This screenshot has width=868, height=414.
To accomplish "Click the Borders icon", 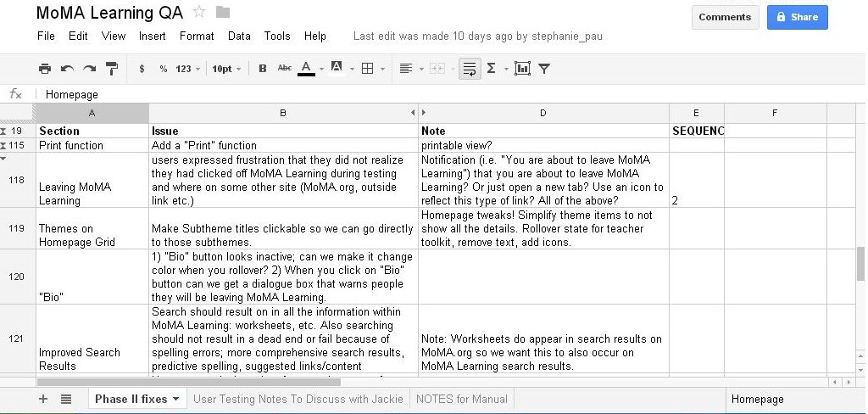I will [367, 69].
